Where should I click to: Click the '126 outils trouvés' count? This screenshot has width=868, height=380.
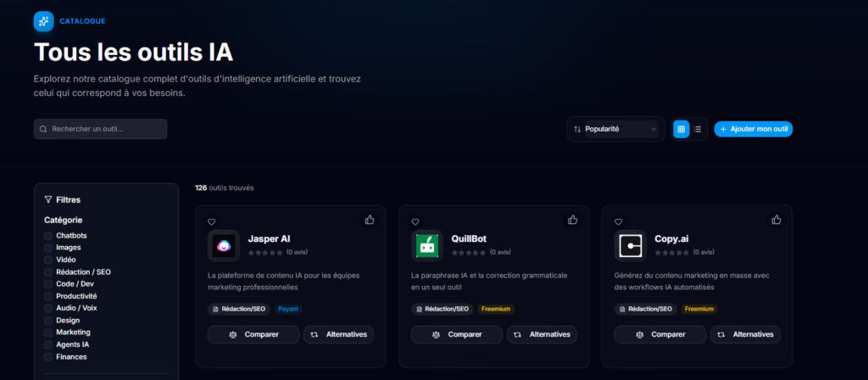tap(224, 187)
